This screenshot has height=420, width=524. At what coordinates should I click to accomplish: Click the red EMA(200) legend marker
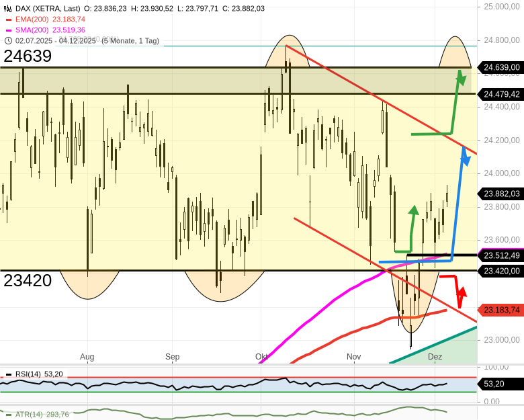click(x=9, y=19)
